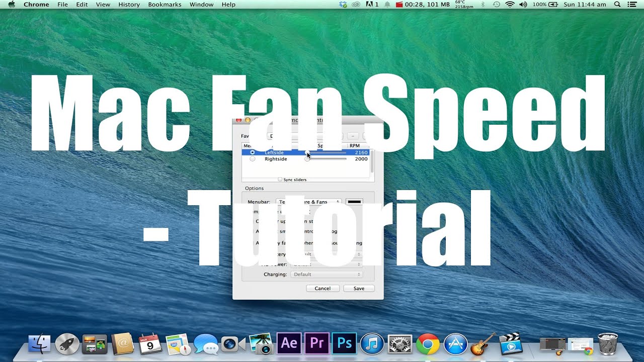644x362 pixels.
Task: Open the Help menu
Action: click(x=228, y=5)
